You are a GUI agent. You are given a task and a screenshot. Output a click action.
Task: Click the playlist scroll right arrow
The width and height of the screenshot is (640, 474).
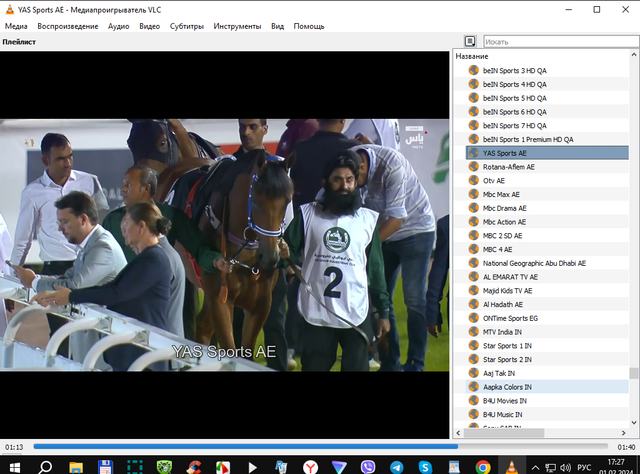tap(623, 433)
